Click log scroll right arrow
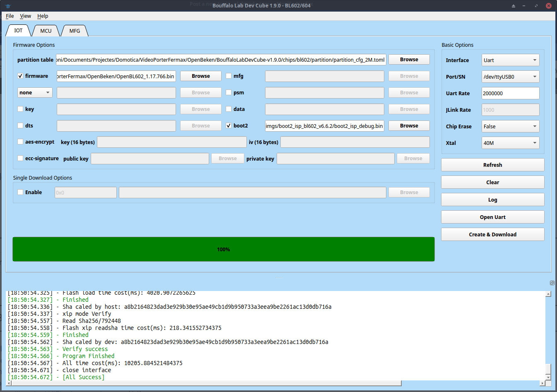 click(x=543, y=383)
